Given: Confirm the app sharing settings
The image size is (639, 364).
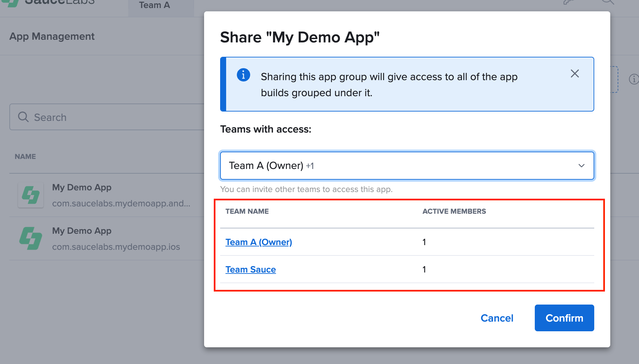Looking at the screenshot, I should [564, 318].
